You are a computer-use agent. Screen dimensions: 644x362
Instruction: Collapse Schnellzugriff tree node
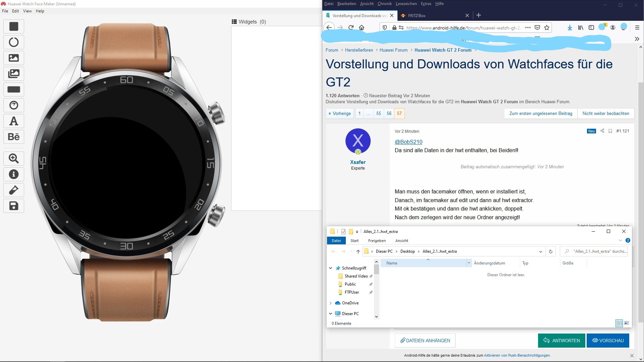pos(330,268)
